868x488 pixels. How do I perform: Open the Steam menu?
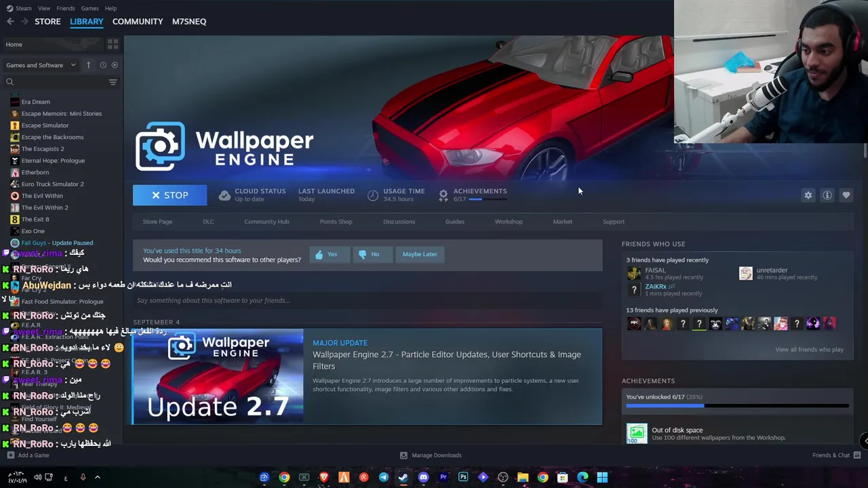[x=19, y=8]
